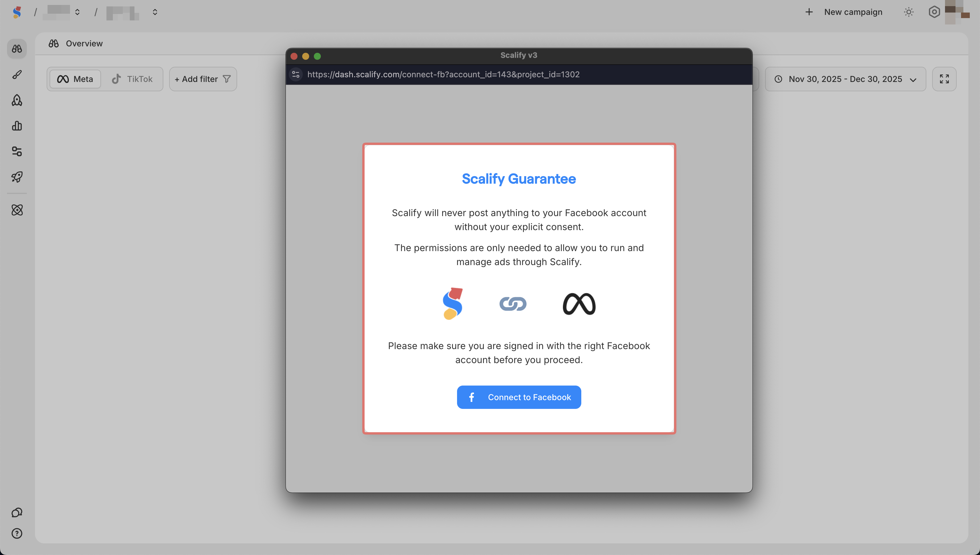980x555 pixels.
Task: Click Connect to Facebook button
Action: [519, 397]
